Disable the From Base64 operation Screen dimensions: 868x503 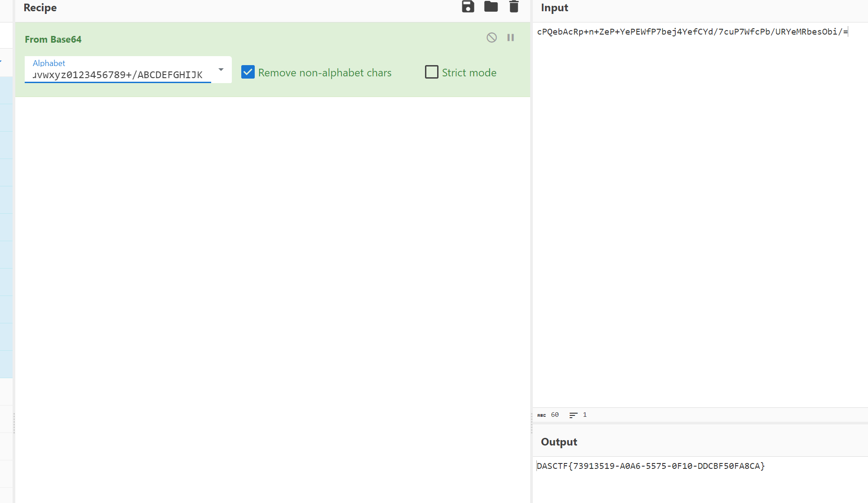pyautogui.click(x=492, y=38)
